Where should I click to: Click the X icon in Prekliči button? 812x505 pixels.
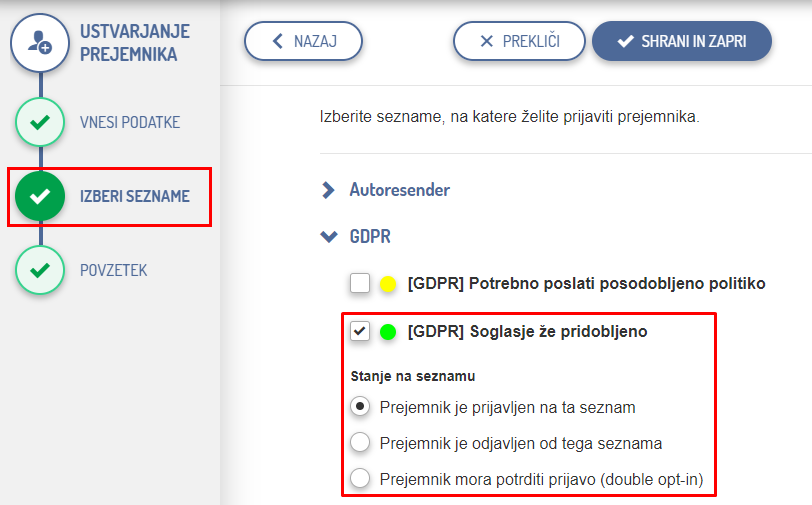pyautogui.click(x=487, y=41)
